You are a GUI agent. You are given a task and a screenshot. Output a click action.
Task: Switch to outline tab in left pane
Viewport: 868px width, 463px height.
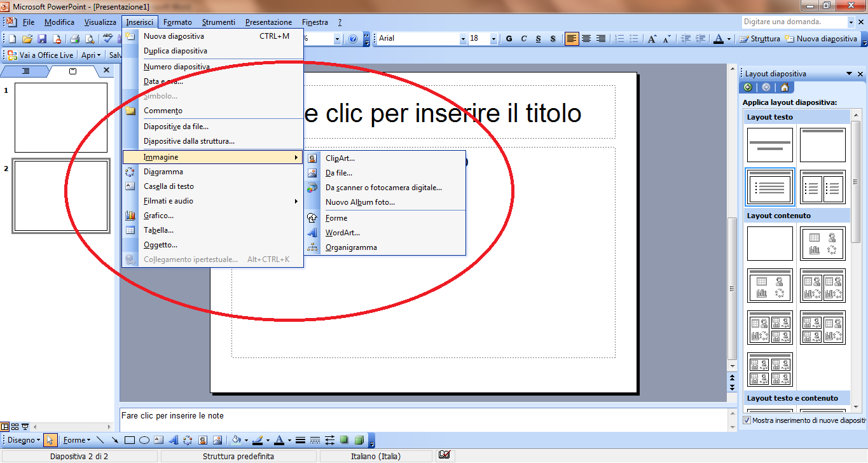[25, 71]
